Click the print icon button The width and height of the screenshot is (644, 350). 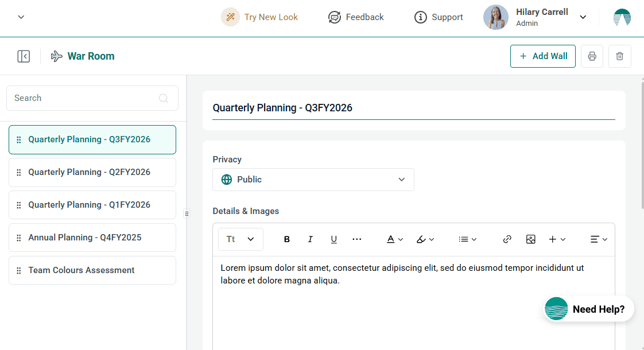pos(592,56)
